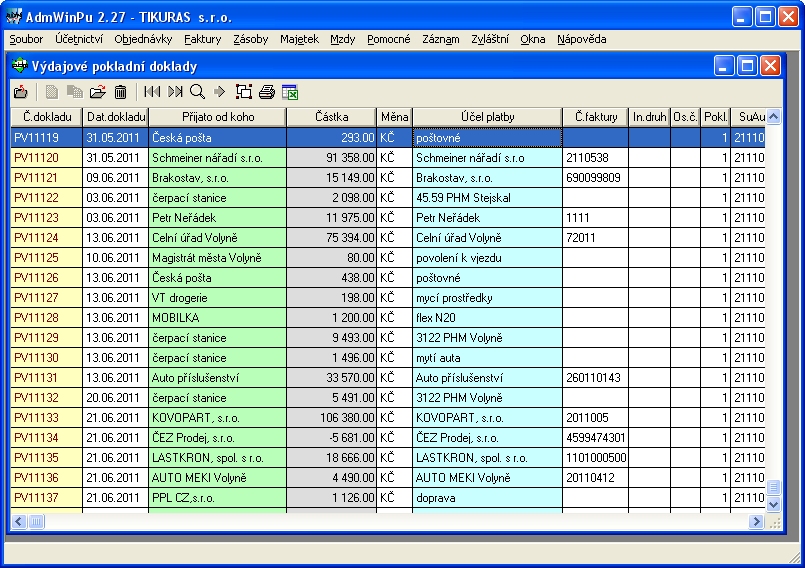The image size is (805, 568).
Task: Click the new document toolbar icon
Action: tap(51, 92)
